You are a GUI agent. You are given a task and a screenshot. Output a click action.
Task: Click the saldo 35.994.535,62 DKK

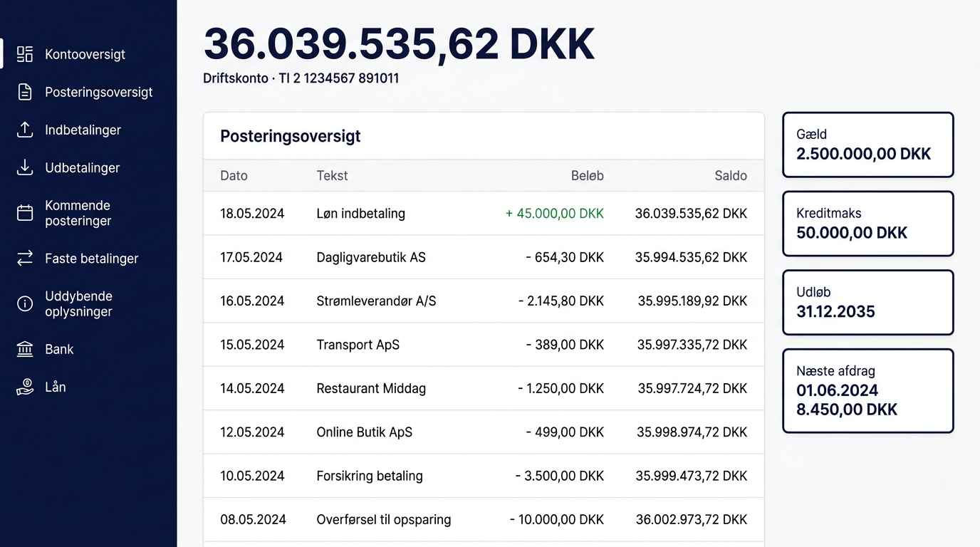point(692,257)
